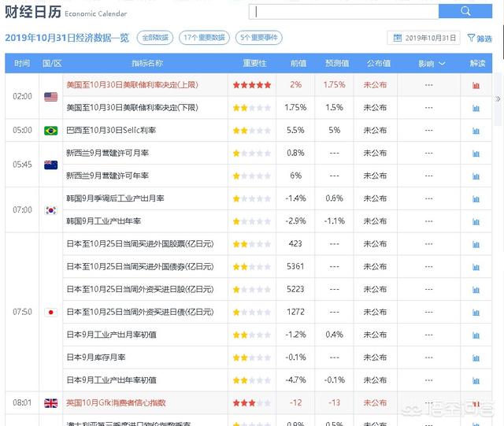The height and width of the screenshot is (426, 504).
Task: Open 美国至10月30日美联储利率决定(上限) link
Action: pos(132,85)
